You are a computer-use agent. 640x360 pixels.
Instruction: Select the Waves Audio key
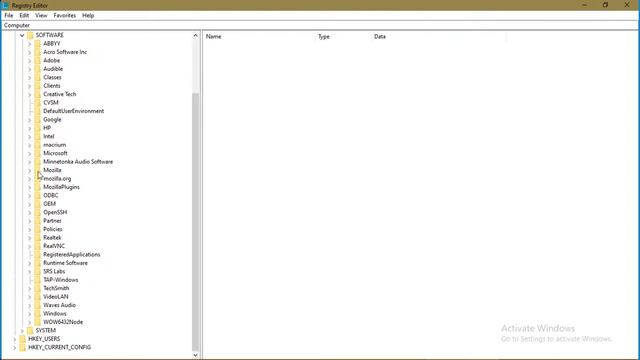(x=59, y=305)
